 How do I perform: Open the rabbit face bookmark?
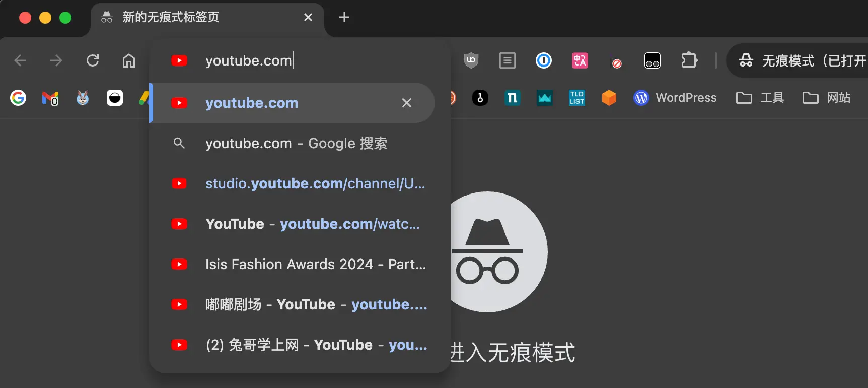[83, 98]
